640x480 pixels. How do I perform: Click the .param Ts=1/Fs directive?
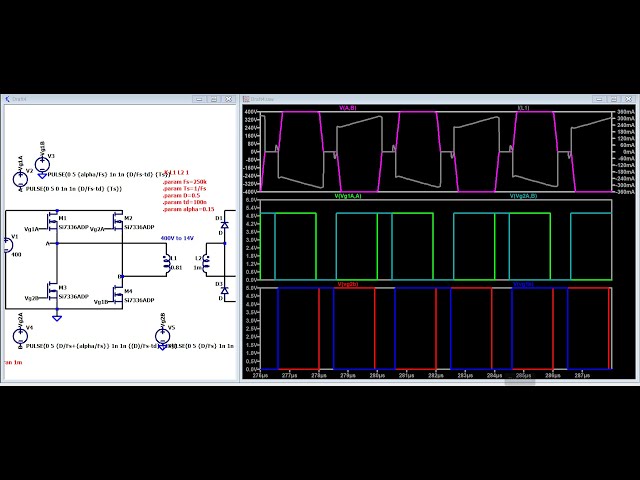[184, 189]
